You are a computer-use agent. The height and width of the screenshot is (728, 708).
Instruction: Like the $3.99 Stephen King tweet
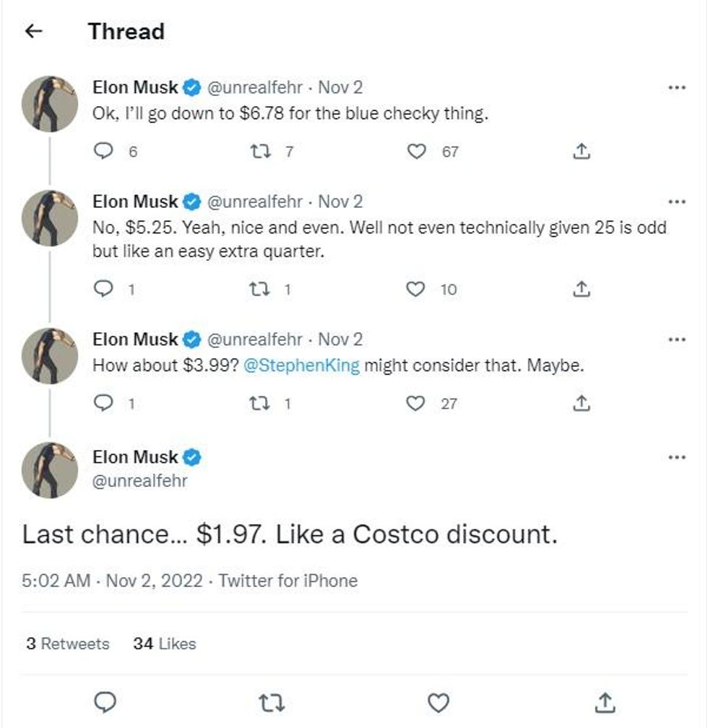(x=416, y=404)
